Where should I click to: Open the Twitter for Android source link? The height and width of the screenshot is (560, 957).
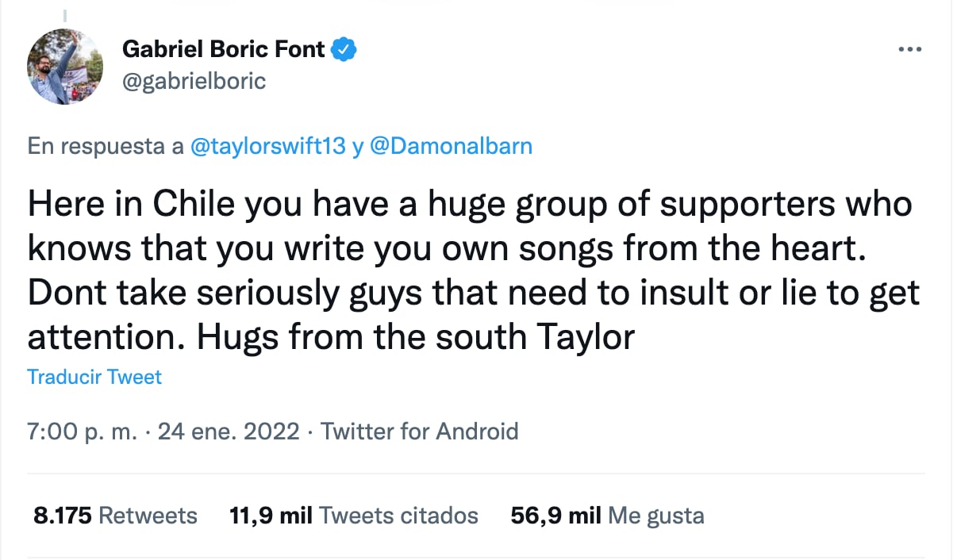tap(419, 432)
